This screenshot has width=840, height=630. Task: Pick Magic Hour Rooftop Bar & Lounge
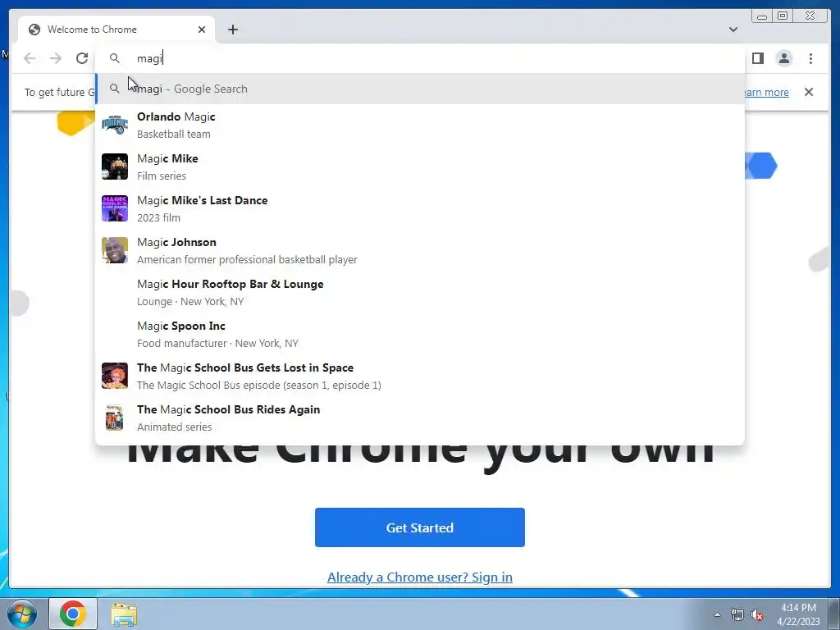[x=420, y=292]
